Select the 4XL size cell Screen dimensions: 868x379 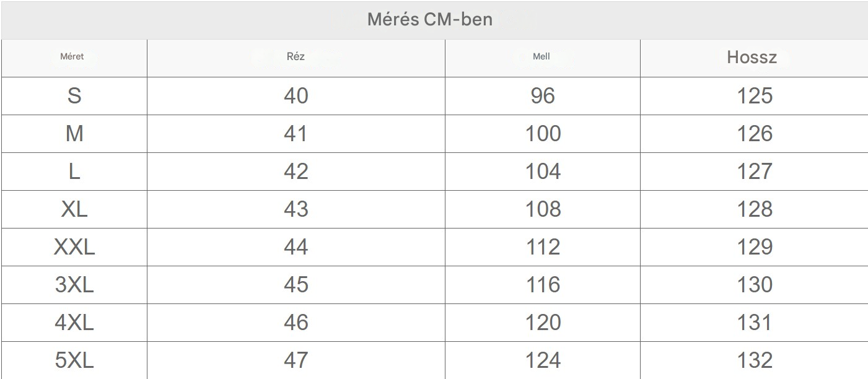74,322
